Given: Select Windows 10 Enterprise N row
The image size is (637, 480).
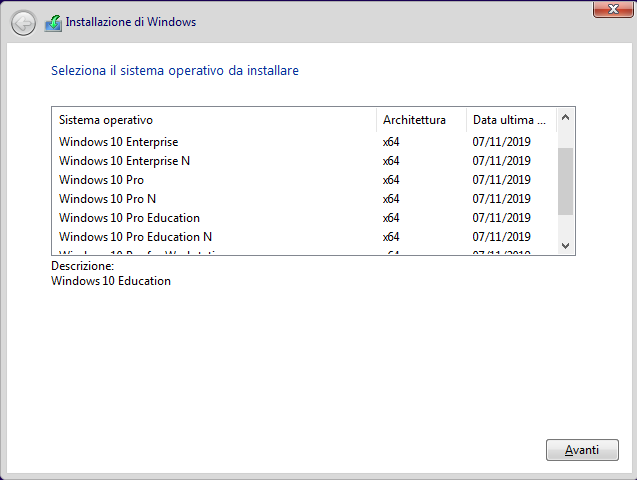Looking at the screenshot, I should 304,161.
